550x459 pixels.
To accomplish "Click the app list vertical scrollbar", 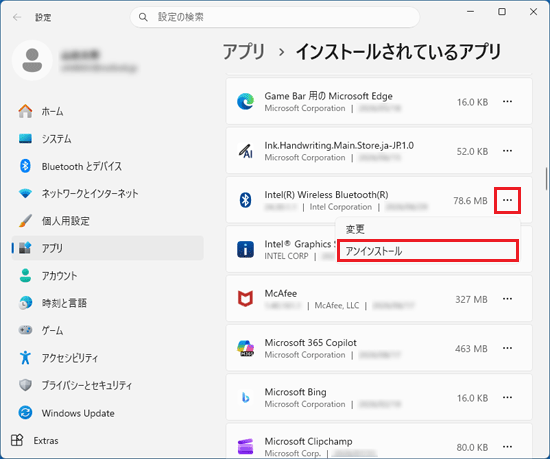I will point(546,179).
